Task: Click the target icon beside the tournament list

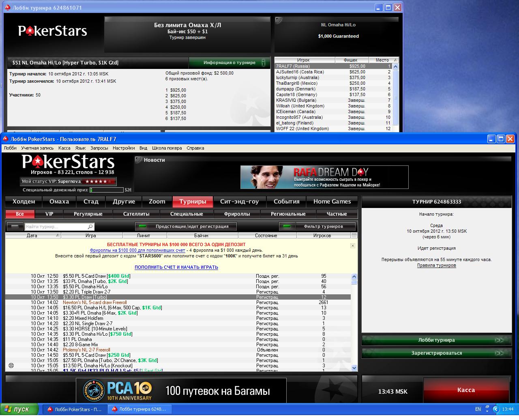Action: click(x=11, y=366)
